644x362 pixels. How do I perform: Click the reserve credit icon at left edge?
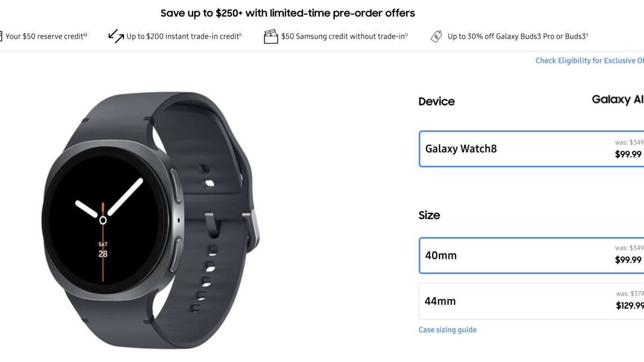[x=2, y=36]
